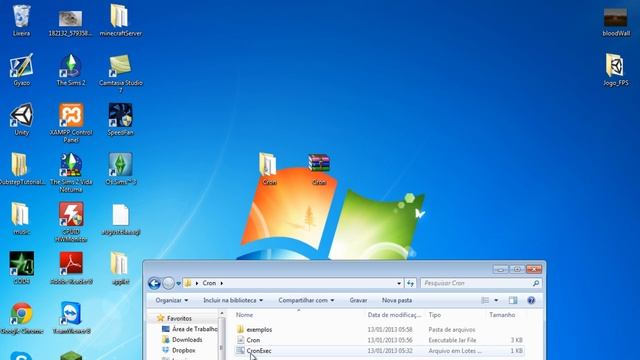Go back in the Cron Explorer window
640x360 pixels.
tap(154, 283)
